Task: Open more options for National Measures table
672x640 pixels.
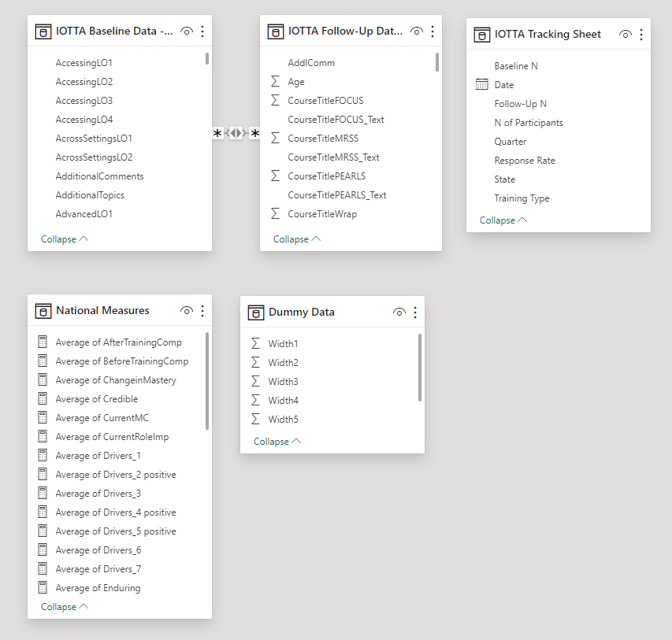Action: click(x=202, y=311)
